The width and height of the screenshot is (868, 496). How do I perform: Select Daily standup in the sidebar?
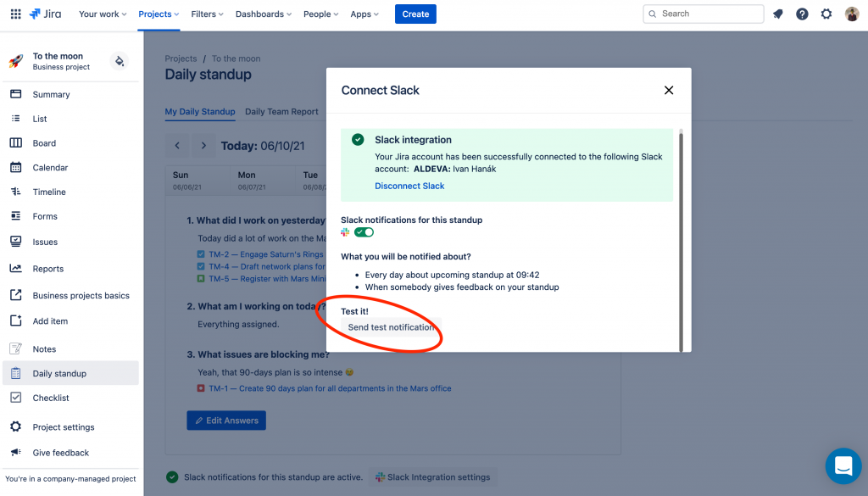tap(70, 373)
